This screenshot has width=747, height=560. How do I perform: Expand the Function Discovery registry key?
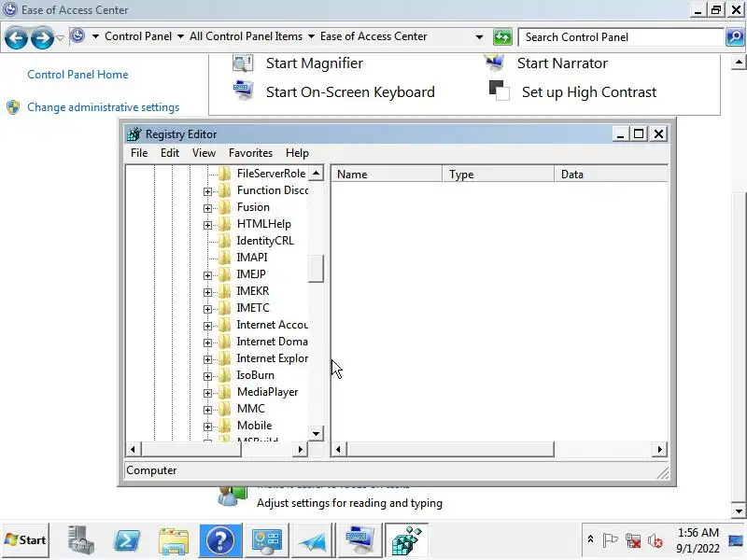click(207, 191)
